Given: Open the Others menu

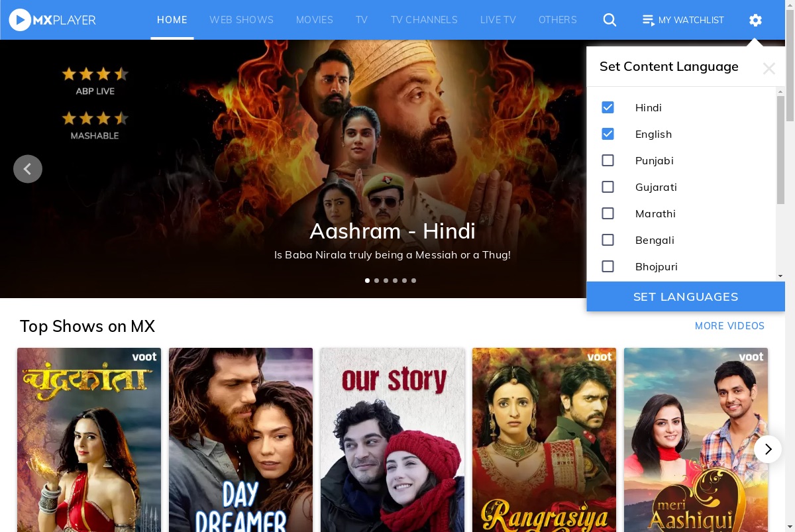Looking at the screenshot, I should 558,20.
